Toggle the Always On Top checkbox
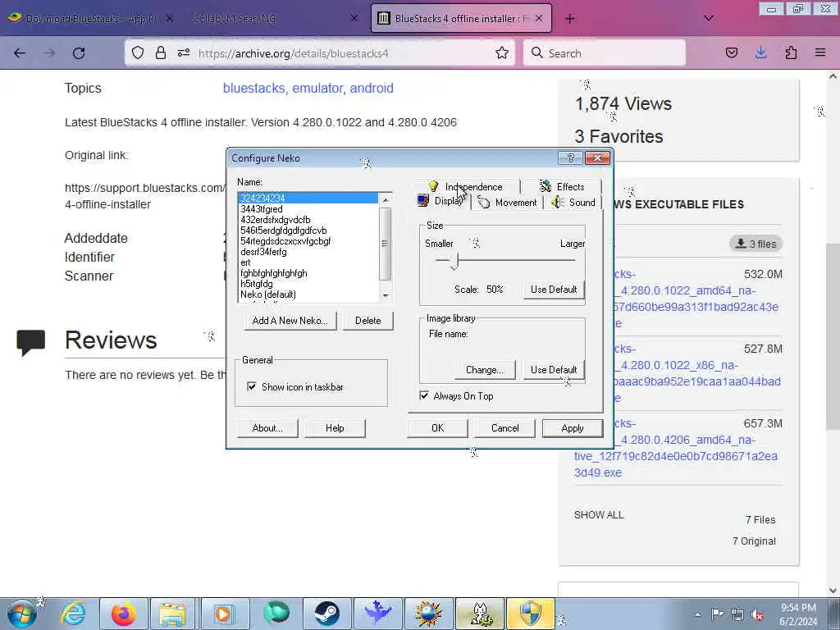Image resolution: width=840 pixels, height=630 pixels. coord(424,396)
